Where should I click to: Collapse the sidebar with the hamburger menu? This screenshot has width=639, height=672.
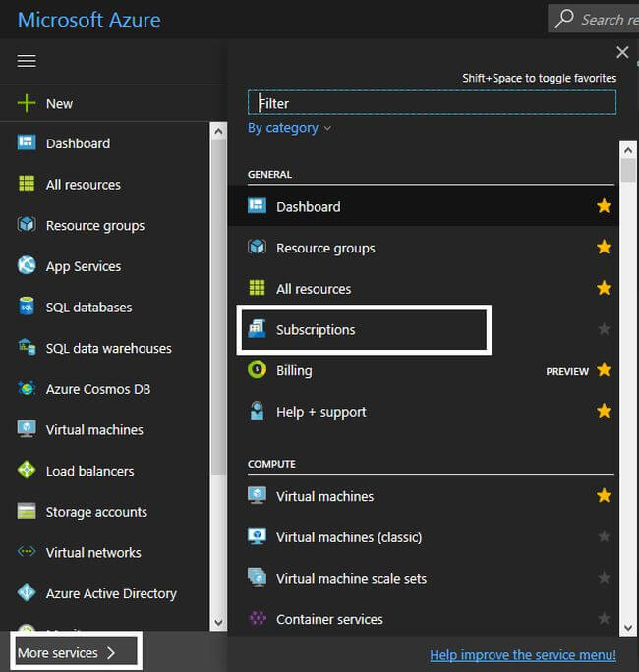tap(27, 61)
